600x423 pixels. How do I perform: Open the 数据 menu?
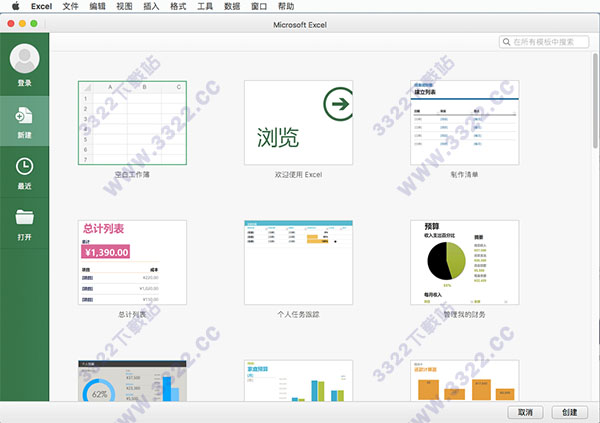pyautogui.click(x=232, y=6)
